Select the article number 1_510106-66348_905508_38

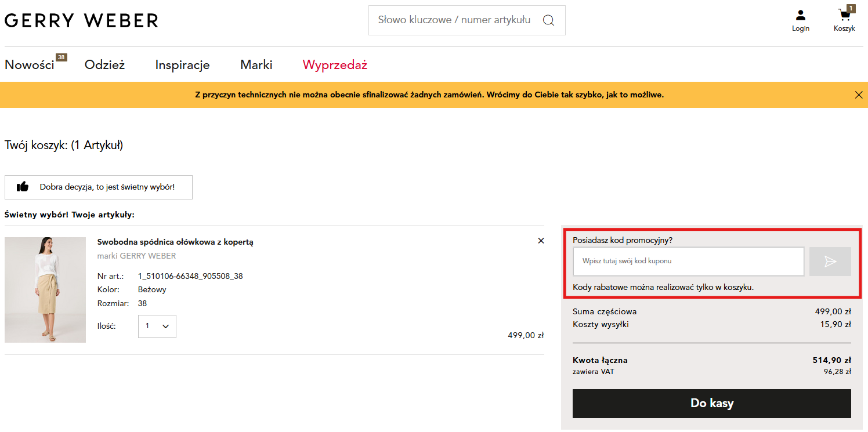coord(190,276)
